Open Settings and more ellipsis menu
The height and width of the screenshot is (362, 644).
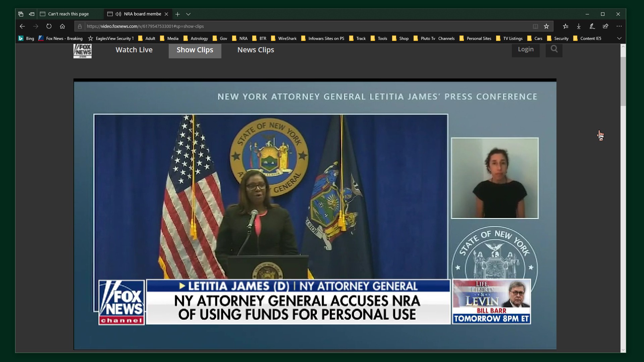(619, 26)
